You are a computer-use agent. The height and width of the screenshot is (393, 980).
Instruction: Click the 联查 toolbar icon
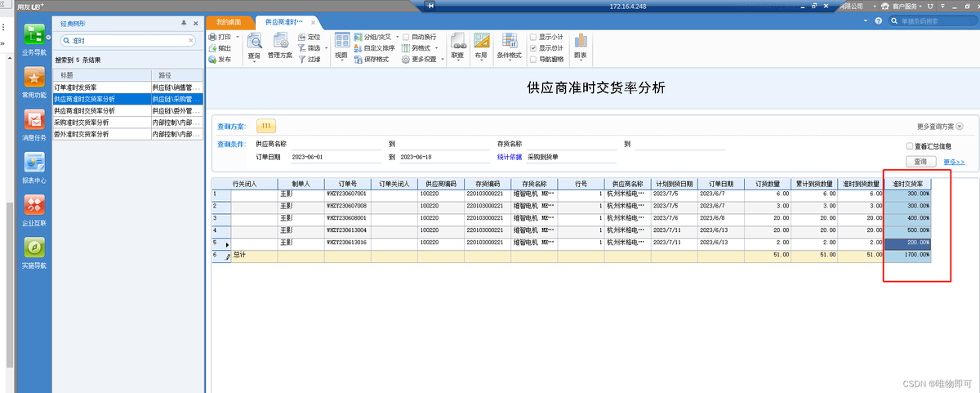click(457, 42)
